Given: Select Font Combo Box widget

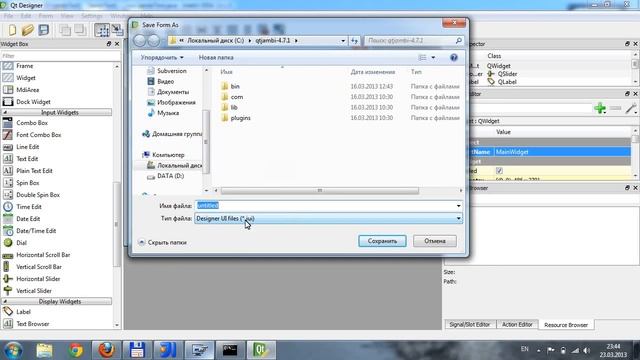Looking at the screenshot, I should coord(38,135).
